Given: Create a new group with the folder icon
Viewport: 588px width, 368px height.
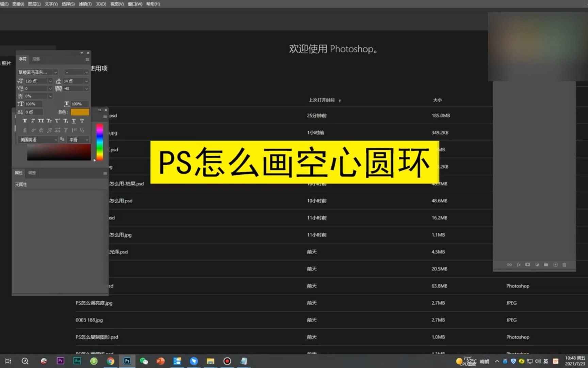Looking at the screenshot, I should pos(546,264).
